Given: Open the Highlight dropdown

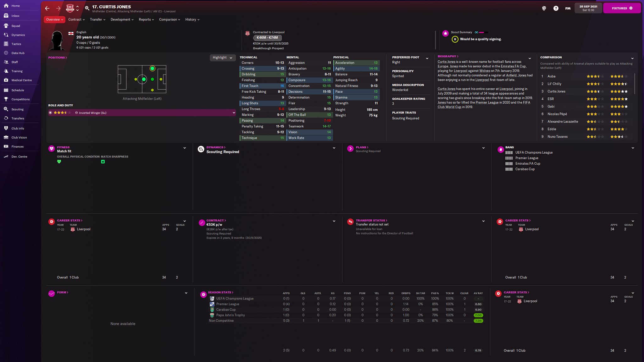Looking at the screenshot, I should pyautogui.click(x=222, y=58).
